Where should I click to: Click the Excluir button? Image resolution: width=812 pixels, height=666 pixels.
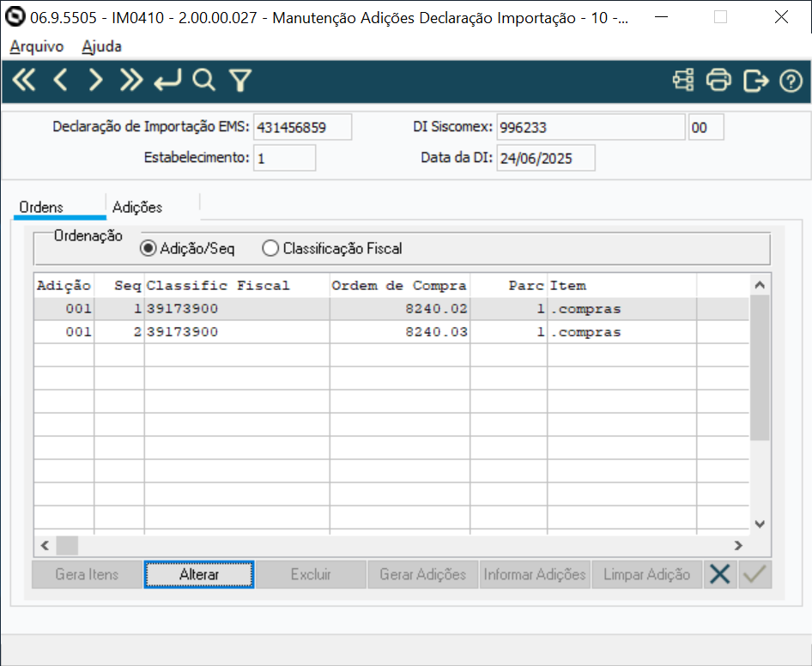pyautogui.click(x=311, y=574)
